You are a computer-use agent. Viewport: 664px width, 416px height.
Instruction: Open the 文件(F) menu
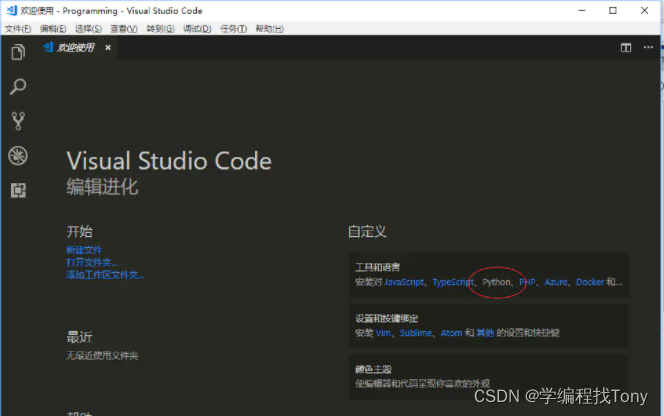pos(18,28)
